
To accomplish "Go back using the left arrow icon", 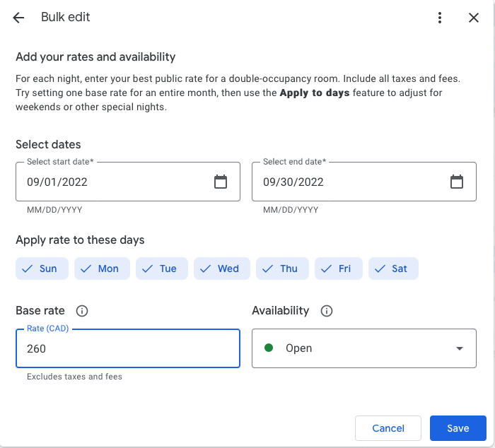I will (18, 18).
